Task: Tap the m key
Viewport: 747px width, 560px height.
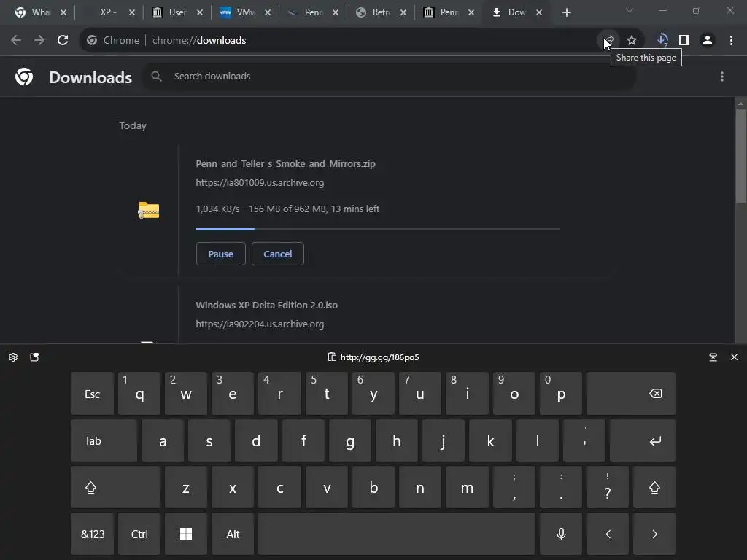Action: tap(467, 487)
